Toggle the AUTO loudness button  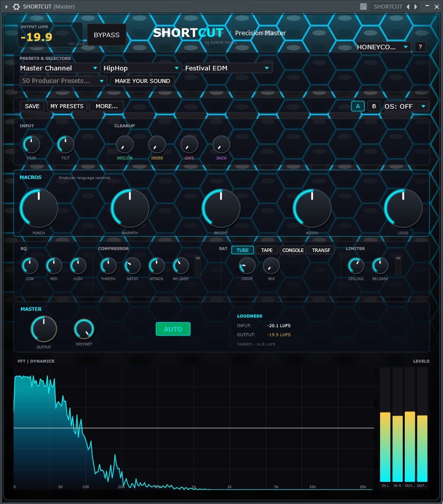coord(173,329)
